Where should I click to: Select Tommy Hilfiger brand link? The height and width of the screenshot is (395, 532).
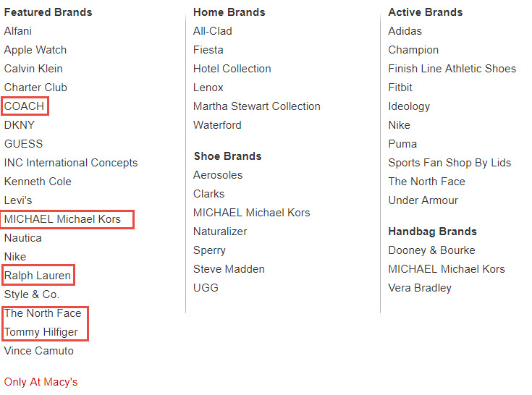click(x=41, y=331)
